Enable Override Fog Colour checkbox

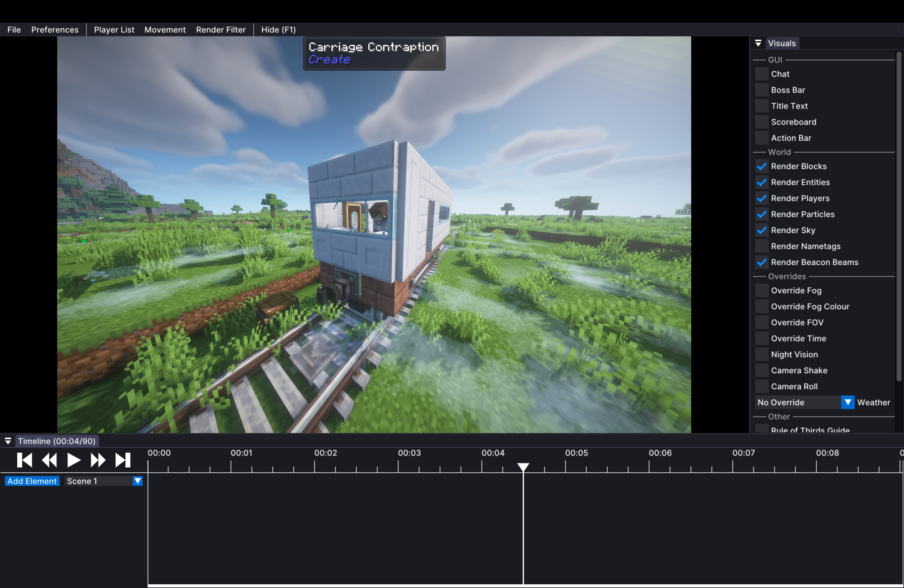coord(762,307)
